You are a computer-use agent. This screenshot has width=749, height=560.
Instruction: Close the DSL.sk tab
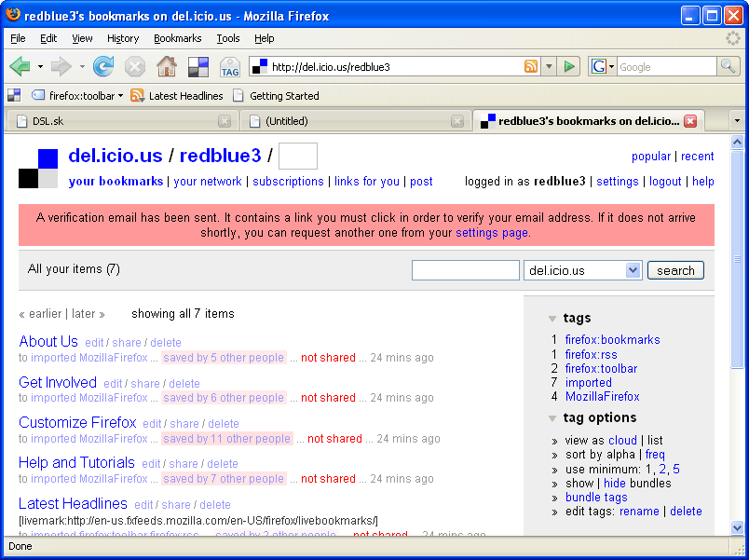pyautogui.click(x=225, y=121)
